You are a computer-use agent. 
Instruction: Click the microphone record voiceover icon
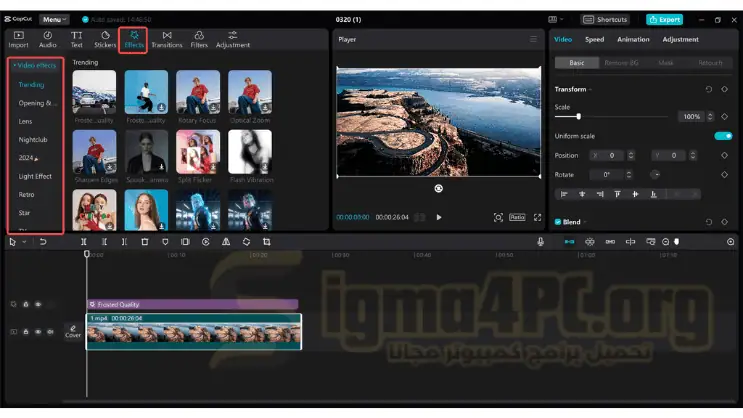[540, 241]
